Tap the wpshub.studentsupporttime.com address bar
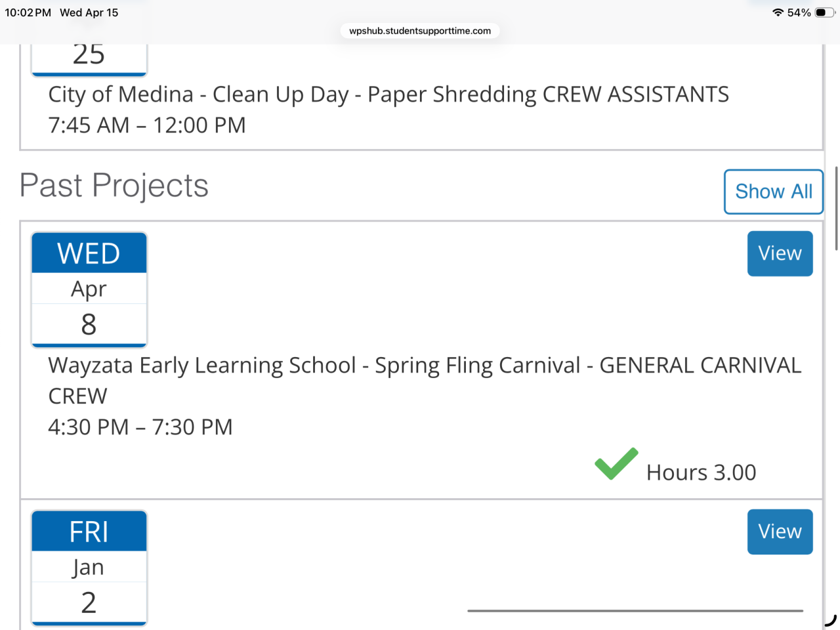 point(420,31)
